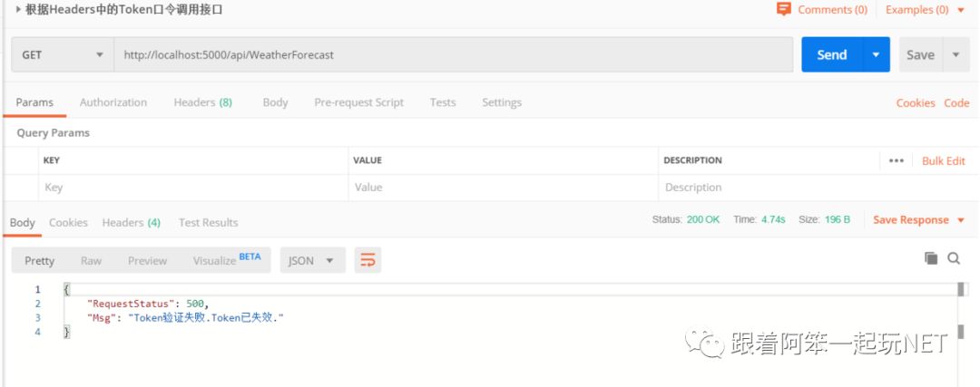Switch response view to Raw
980x387 pixels.
coord(92,261)
